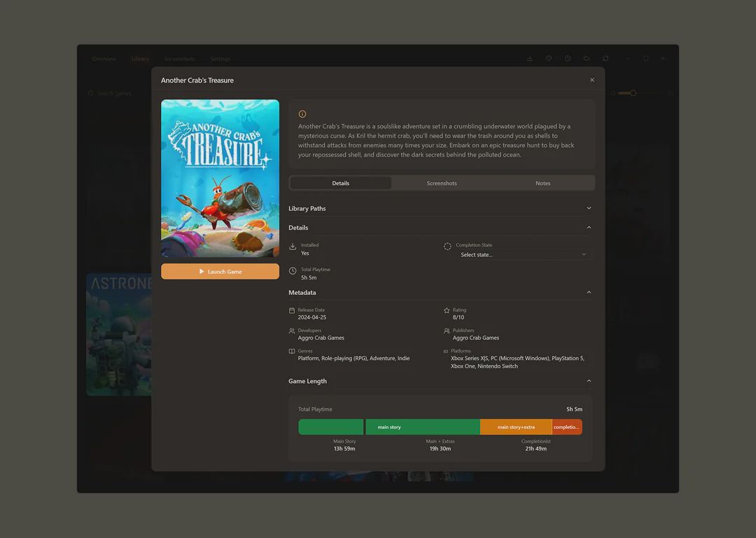Viewport: 756px width, 538px height.
Task: Click the red completionist progress segment
Action: pyautogui.click(x=567, y=427)
